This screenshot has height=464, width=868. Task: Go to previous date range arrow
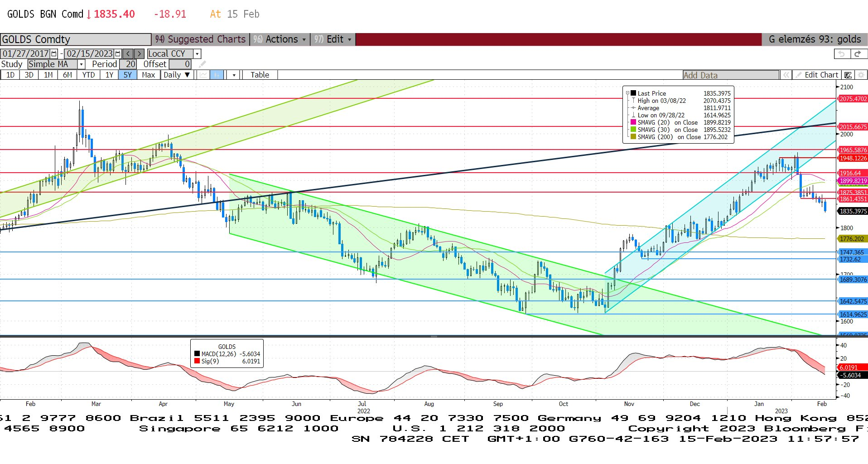[128, 53]
